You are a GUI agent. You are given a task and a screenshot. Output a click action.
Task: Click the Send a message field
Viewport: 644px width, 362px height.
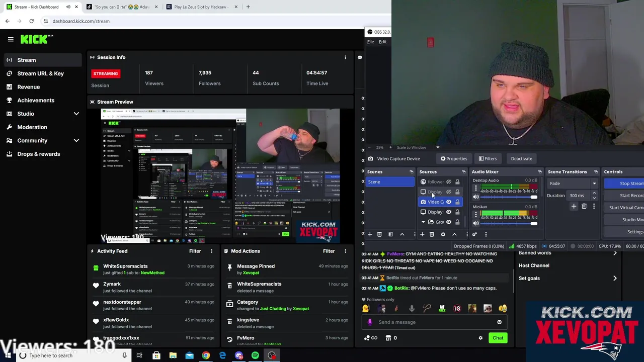pyautogui.click(x=435, y=322)
